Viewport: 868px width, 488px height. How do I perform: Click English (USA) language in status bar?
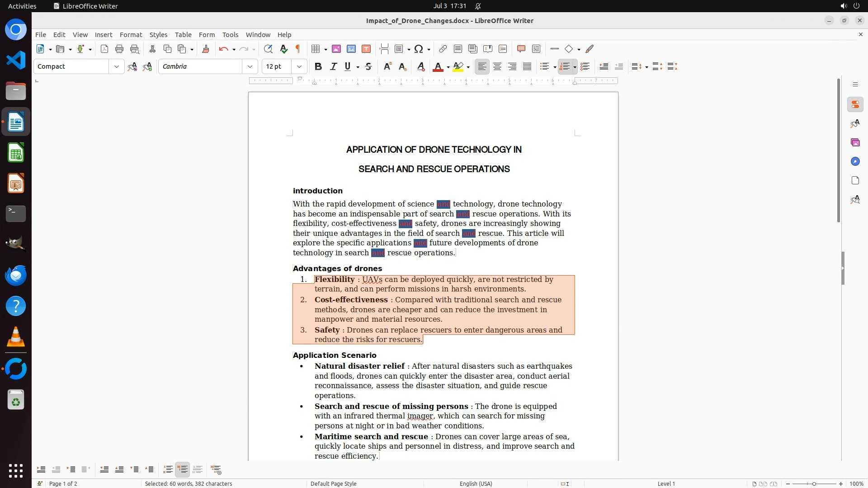pos(476,483)
